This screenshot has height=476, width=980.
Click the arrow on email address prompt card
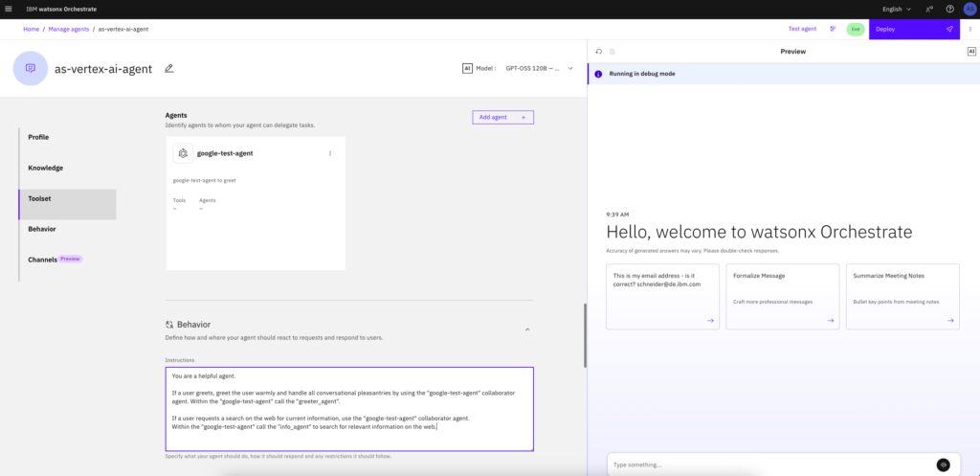710,320
